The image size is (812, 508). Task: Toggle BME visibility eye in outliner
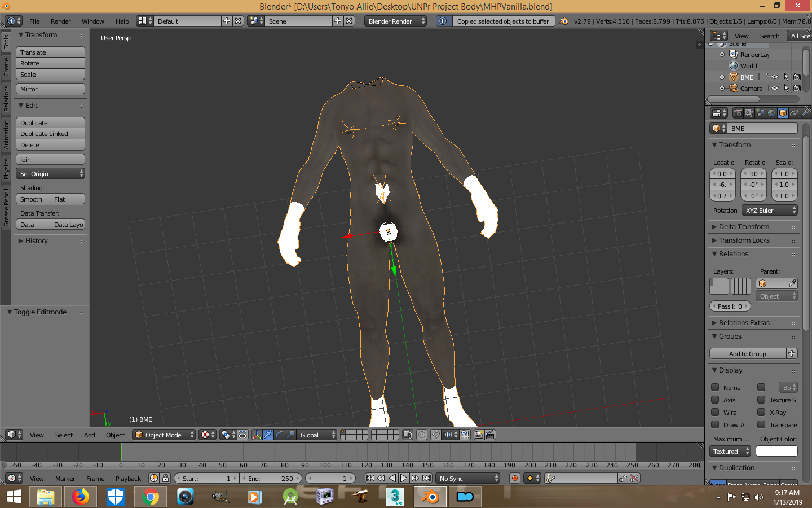point(775,77)
